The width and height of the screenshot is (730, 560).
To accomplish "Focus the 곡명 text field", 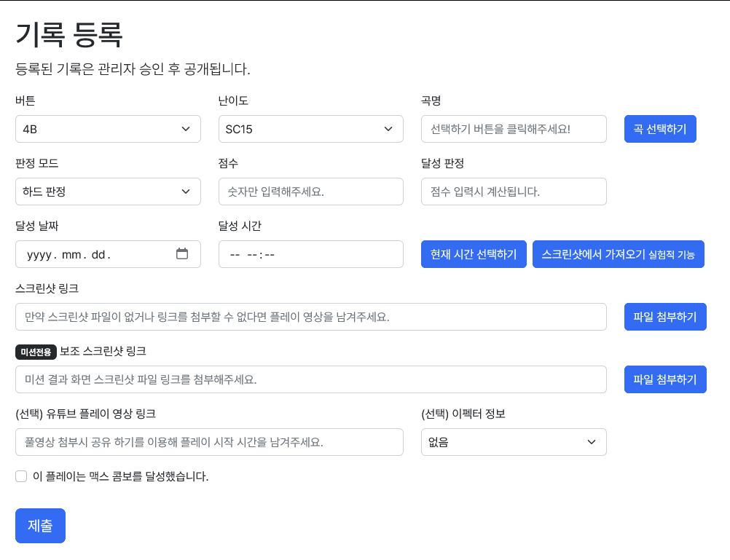I will (514, 129).
